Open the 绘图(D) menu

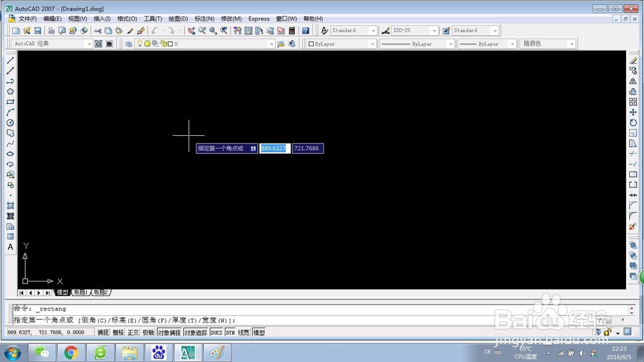pos(178,19)
